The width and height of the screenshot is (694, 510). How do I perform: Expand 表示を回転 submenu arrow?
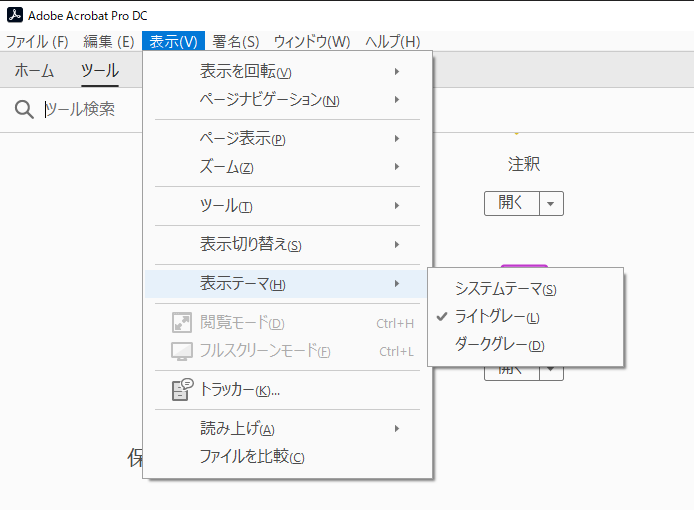[397, 71]
